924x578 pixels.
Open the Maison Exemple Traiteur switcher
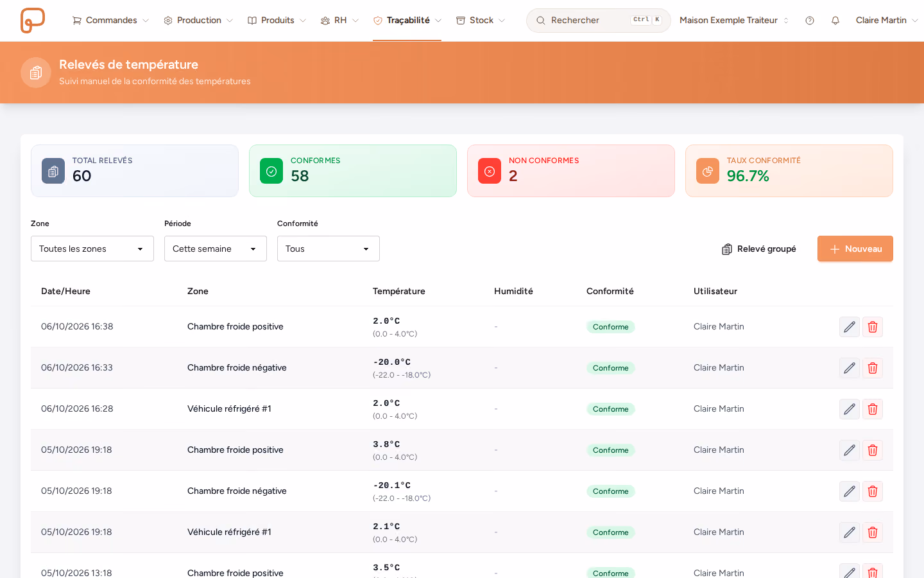[x=734, y=21]
